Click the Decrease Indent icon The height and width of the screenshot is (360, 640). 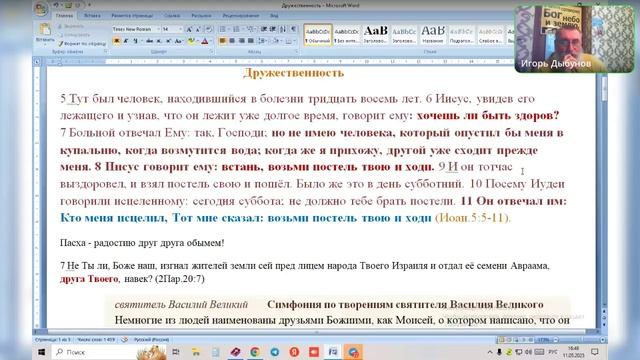(x=264, y=29)
